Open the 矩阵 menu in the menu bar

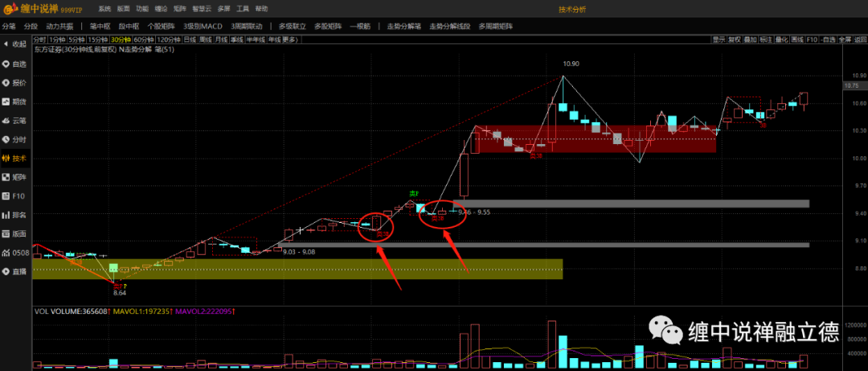click(179, 10)
